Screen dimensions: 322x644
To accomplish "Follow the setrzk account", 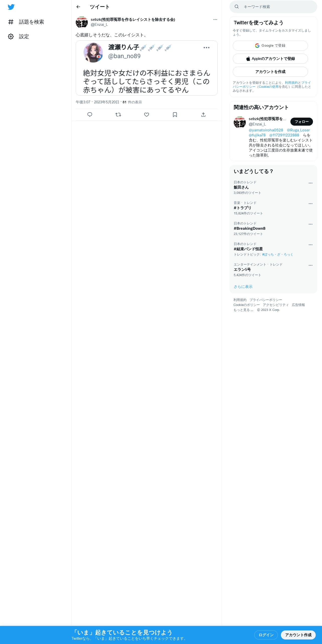I will point(301,122).
